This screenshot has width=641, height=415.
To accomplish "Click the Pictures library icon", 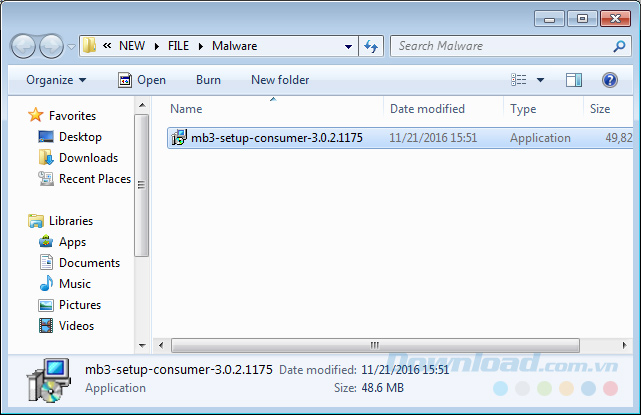I will (46, 305).
